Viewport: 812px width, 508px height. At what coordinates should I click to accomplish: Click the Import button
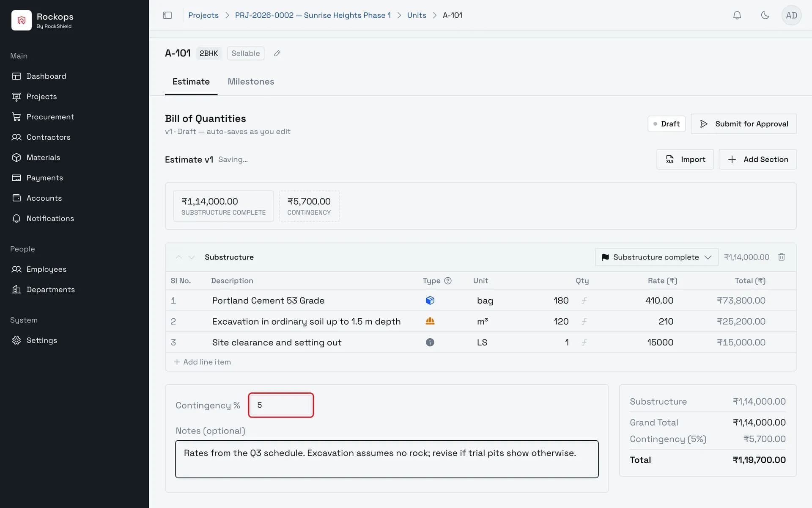(685, 159)
